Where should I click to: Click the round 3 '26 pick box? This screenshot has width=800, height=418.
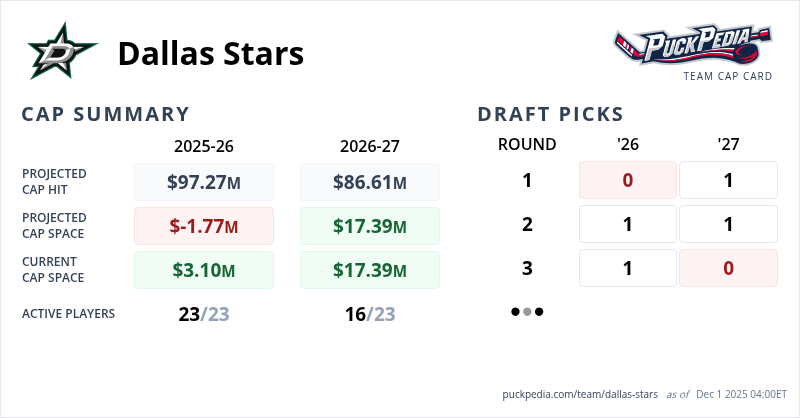[x=628, y=268]
